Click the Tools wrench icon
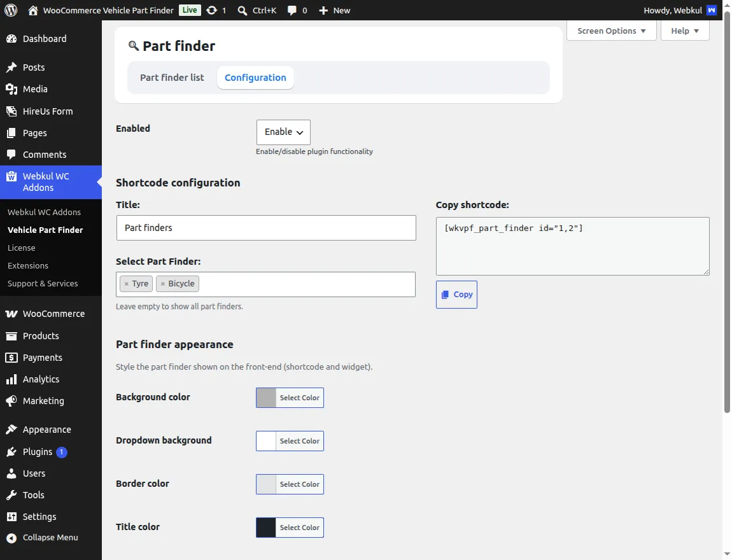 (x=11, y=495)
